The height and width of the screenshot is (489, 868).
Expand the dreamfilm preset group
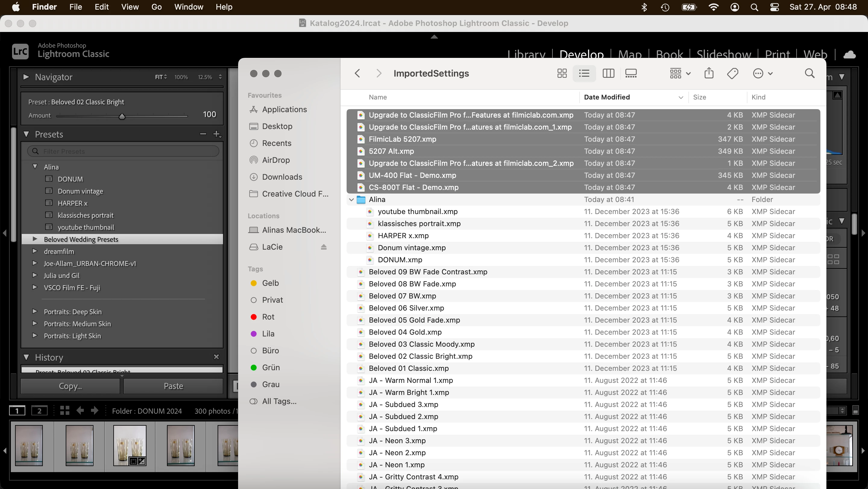point(35,251)
